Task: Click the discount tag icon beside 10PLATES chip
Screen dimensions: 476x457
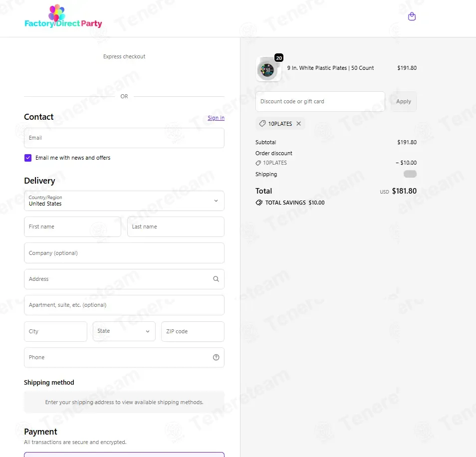Action: (262, 124)
